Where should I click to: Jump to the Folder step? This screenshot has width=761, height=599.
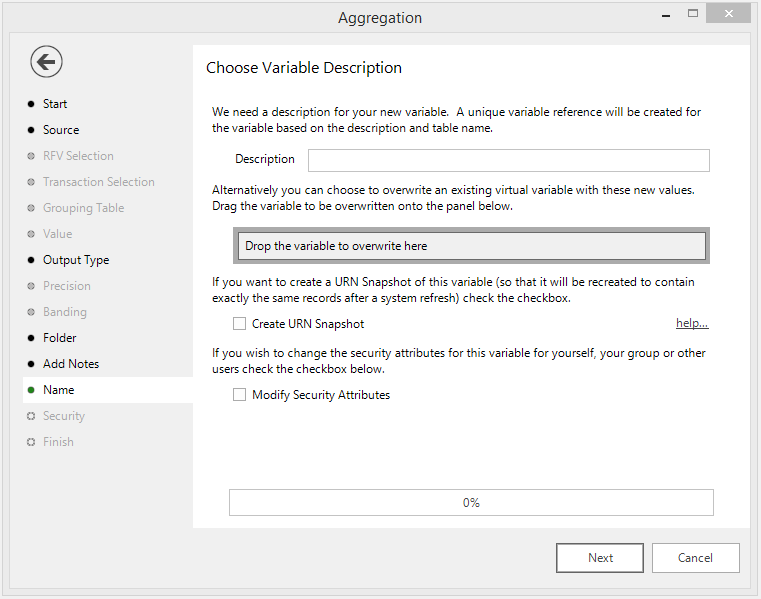pos(59,338)
